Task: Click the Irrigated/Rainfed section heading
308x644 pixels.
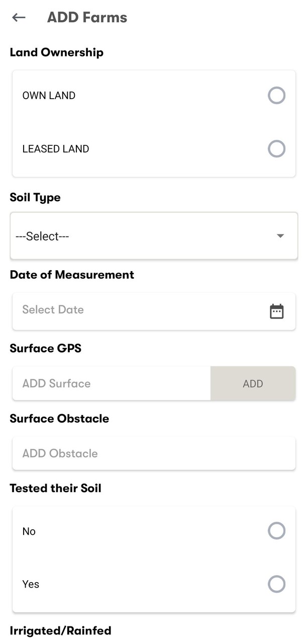Action: coord(60,630)
